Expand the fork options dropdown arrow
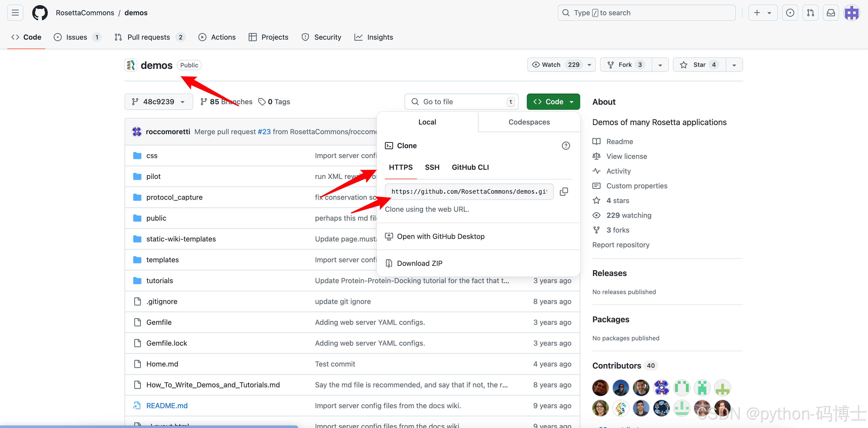This screenshot has height=428, width=868. pyautogui.click(x=660, y=65)
